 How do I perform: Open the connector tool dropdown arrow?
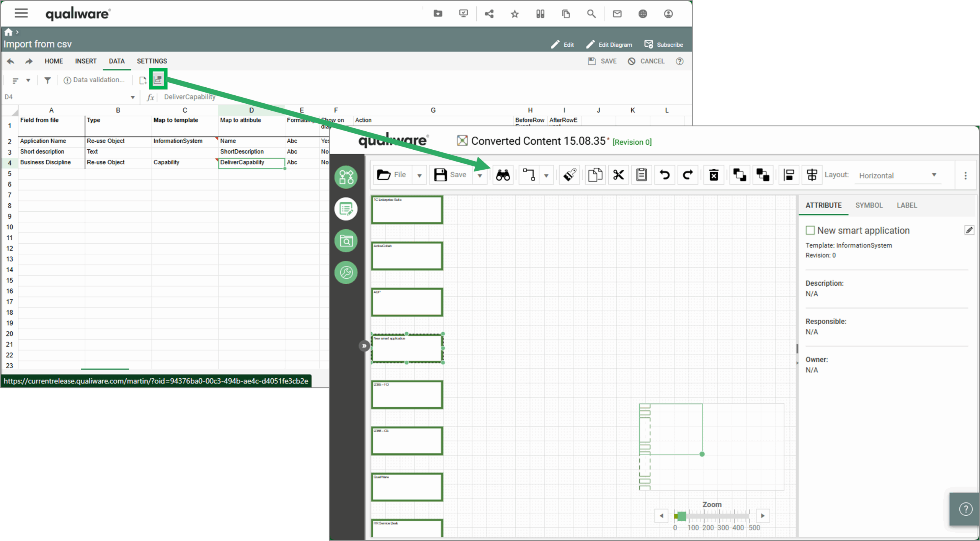click(x=546, y=175)
